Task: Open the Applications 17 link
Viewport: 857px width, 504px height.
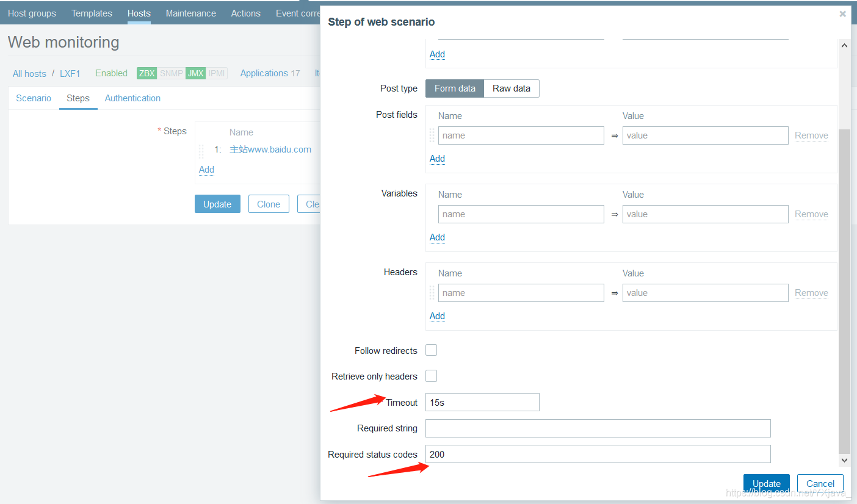Action: click(x=270, y=73)
